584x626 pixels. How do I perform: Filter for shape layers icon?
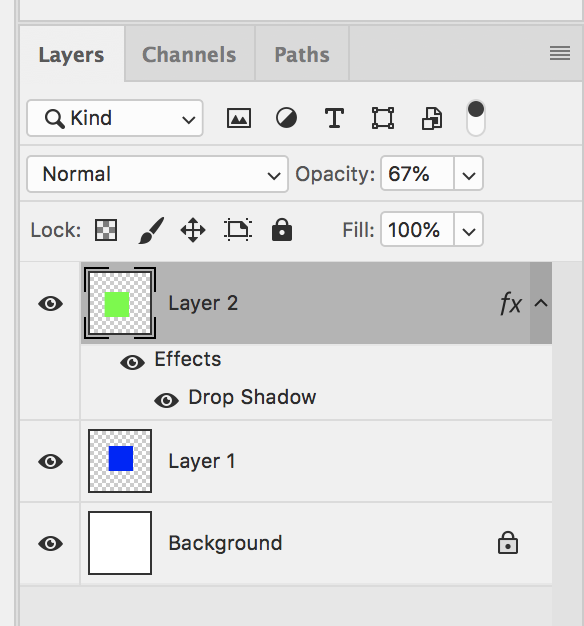pos(383,118)
